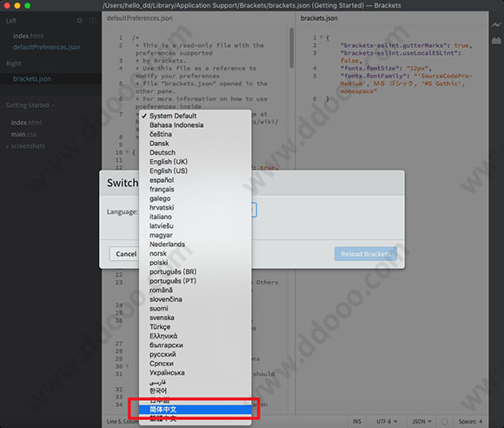Open JSON language mode dropdown

pos(421,421)
